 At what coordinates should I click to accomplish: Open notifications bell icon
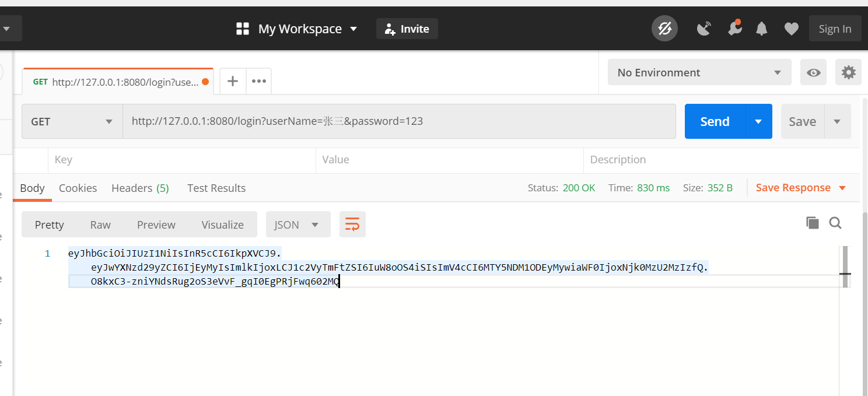point(761,29)
